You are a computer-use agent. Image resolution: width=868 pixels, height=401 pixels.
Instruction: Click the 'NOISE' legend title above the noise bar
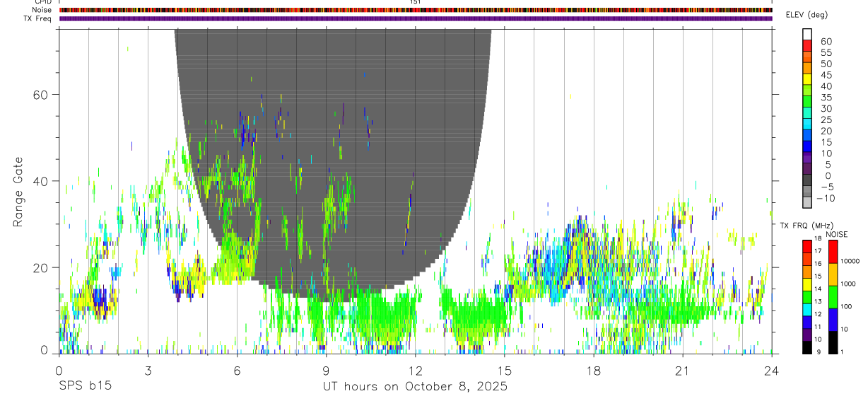point(836,234)
